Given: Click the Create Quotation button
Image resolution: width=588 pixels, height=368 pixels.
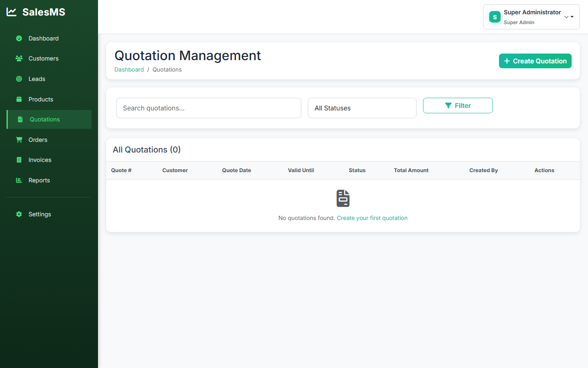Looking at the screenshot, I should (x=535, y=61).
